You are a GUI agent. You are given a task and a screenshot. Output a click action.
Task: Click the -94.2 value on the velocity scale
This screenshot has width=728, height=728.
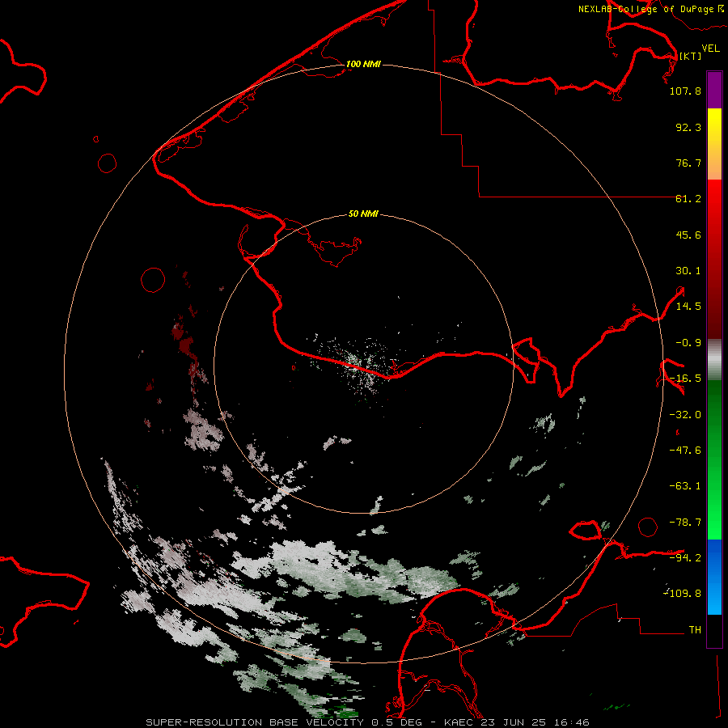tap(685, 557)
